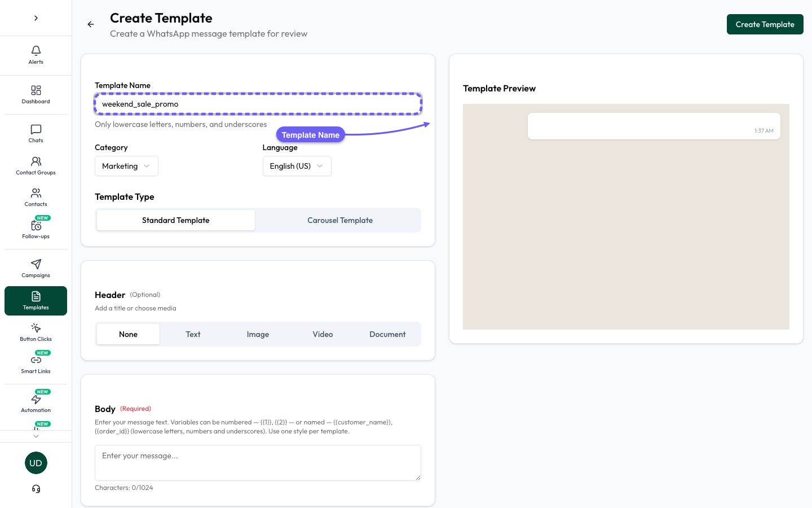Go to Dashboard in the sidebar
Image resolution: width=812 pixels, height=508 pixels.
tap(36, 95)
